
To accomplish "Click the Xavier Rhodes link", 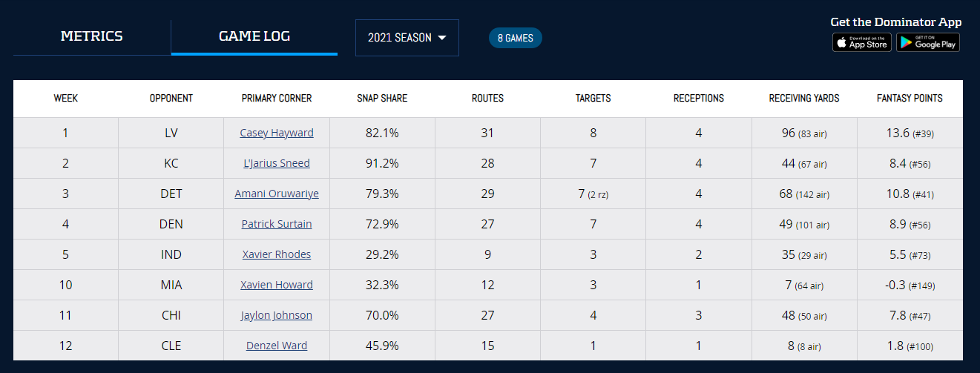I will pos(277,255).
